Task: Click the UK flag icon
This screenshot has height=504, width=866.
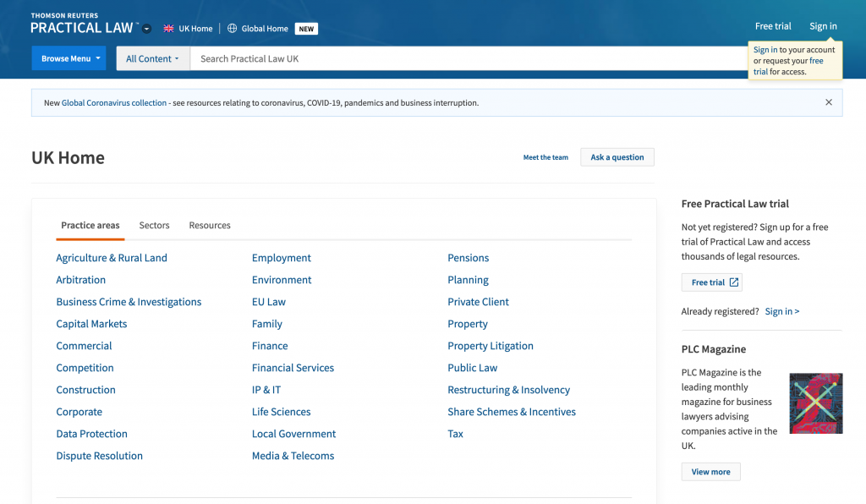Action: click(x=169, y=29)
